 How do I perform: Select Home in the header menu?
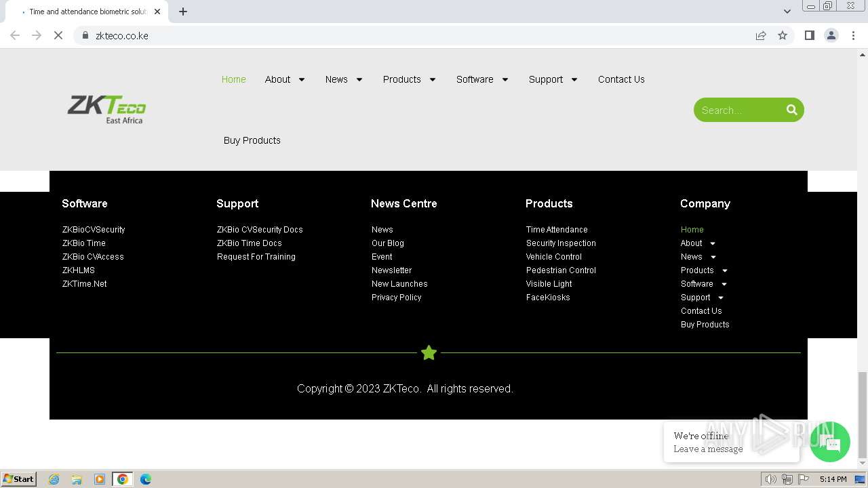click(234, 79)
